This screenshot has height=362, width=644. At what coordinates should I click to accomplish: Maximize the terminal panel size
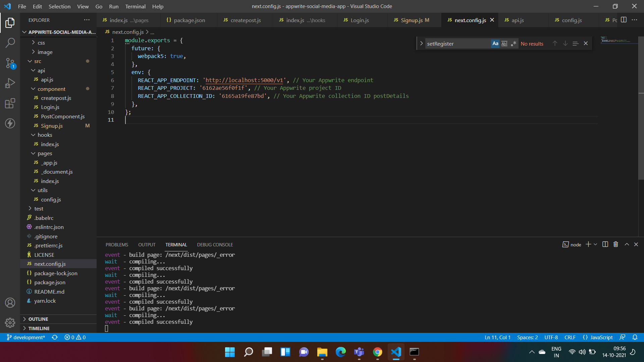[627, 244]
